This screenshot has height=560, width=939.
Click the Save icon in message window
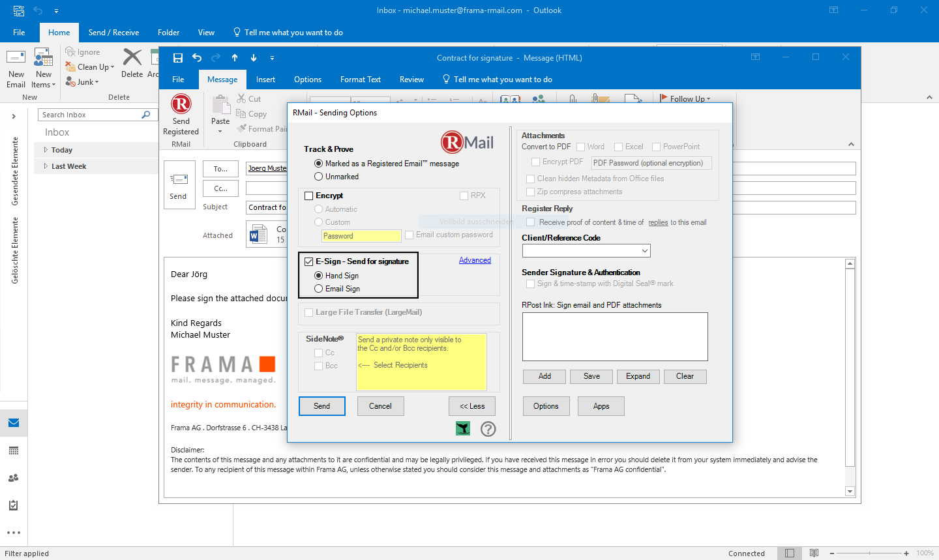coord(177,57)
